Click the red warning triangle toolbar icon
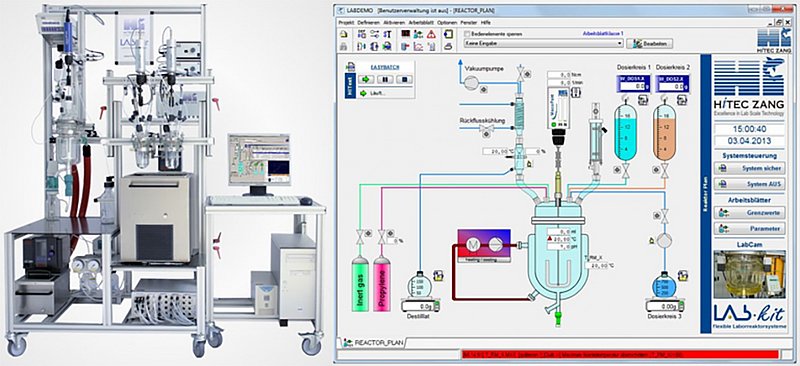 (x=432, y=34)
